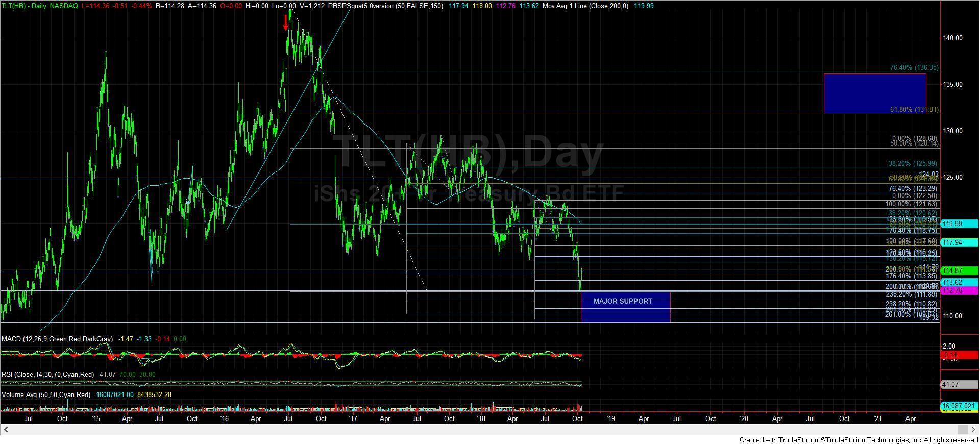The image size is (980, 444).
Task: Click the '-0.44%' percent change value
Action: coord(141,6)
